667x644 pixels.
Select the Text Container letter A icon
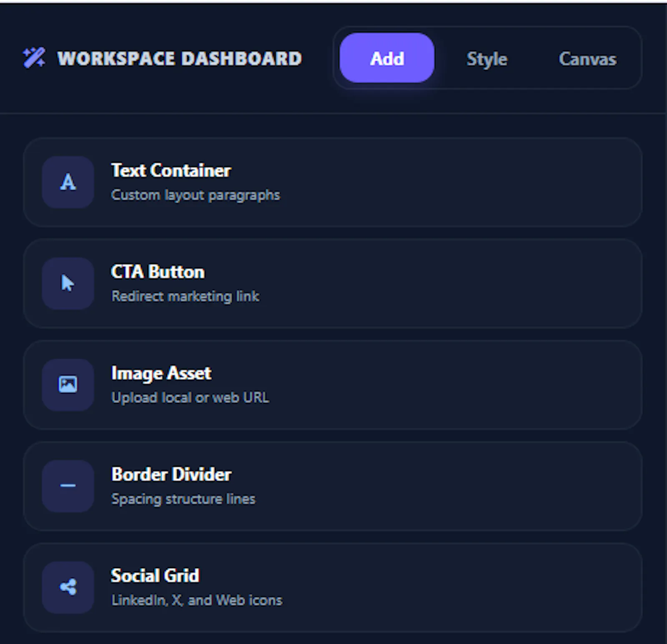point(68,182)
